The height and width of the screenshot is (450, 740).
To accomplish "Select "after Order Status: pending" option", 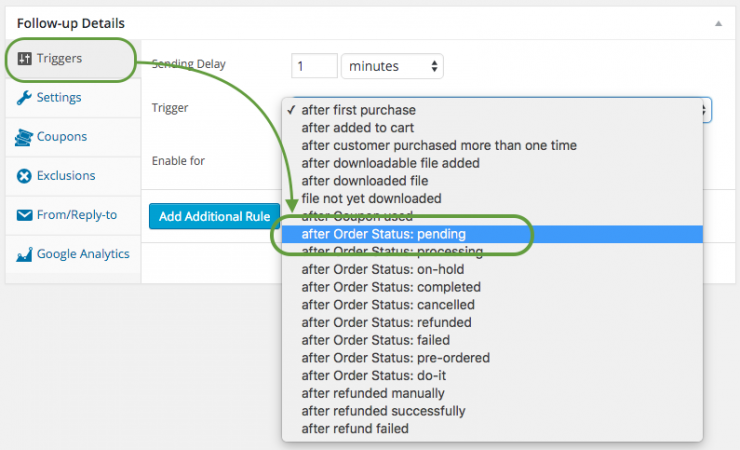I will 492,234.
